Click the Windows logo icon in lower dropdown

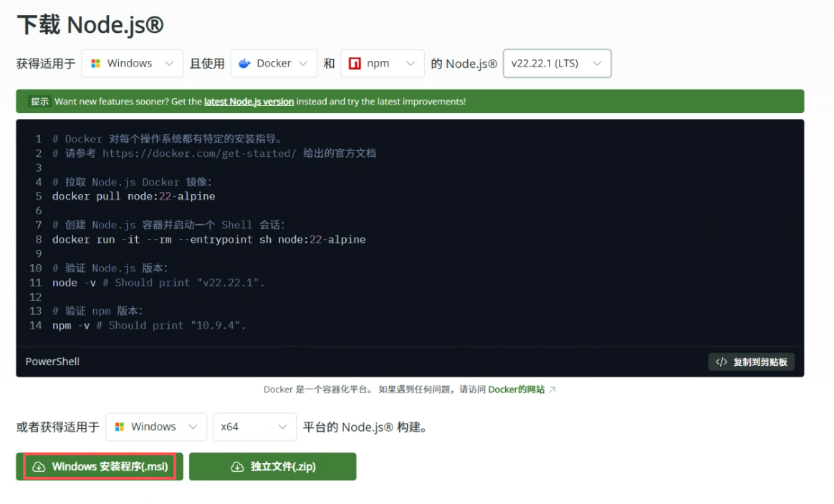pos(120,427)
